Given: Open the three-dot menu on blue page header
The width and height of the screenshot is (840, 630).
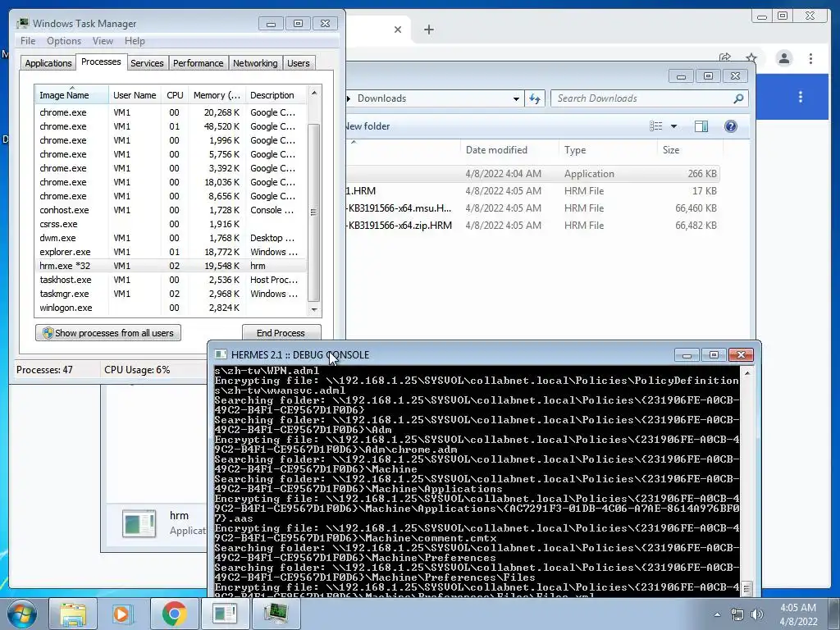Looking at the screenshot, I should tap(801, 97).
